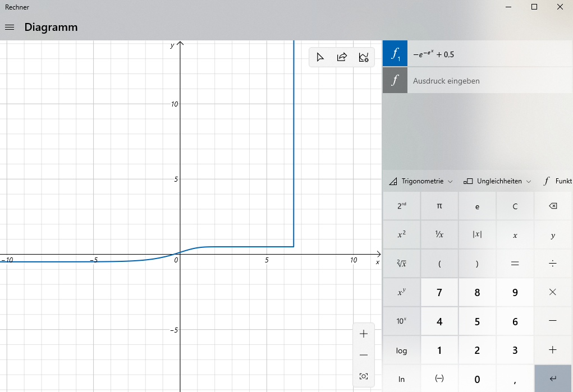Submit expression with the enter key
573x392 pixels.
click(x=553, y=379)
